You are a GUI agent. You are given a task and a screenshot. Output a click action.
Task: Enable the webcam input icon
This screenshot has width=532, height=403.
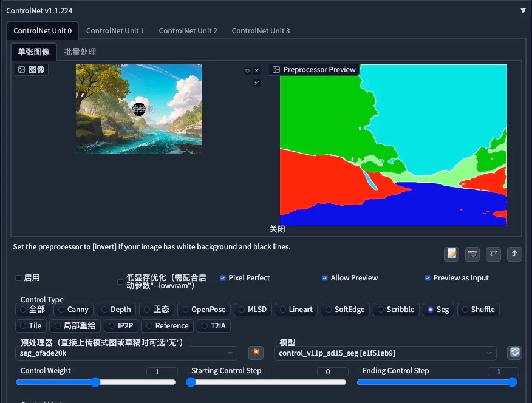click(472, 254)
